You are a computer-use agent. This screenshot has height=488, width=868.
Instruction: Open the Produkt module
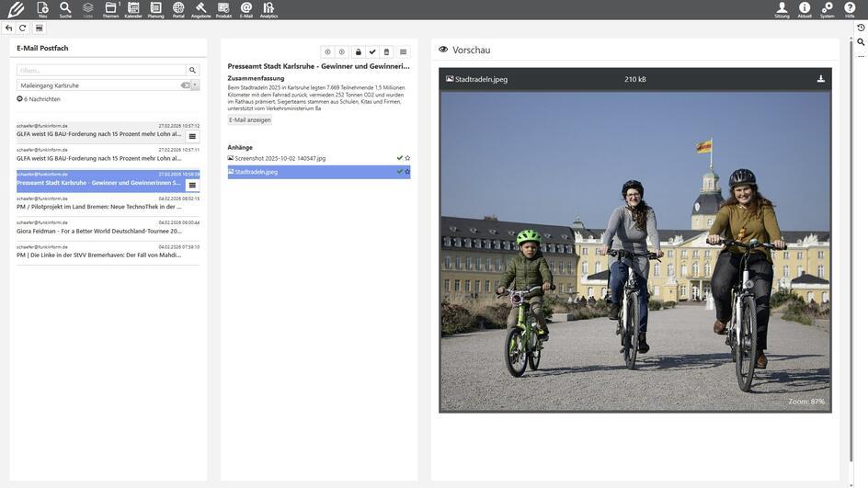click(223, 9)
